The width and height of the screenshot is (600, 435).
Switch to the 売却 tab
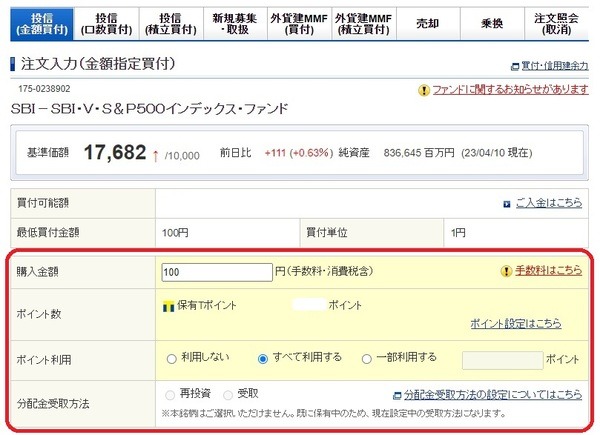click(428, 24)
